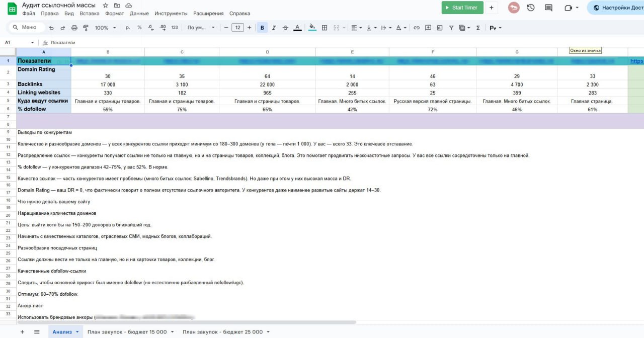The height and width of the screenshot is (338, 644).
Task: Open the name box dropdown arrow
Action: (33, 43)
